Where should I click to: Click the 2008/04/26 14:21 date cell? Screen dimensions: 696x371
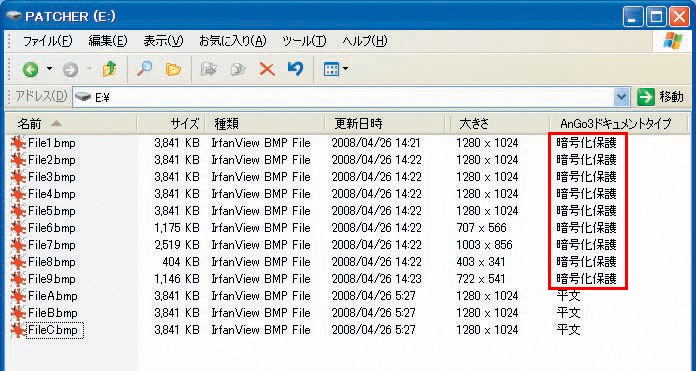(x=376, y=143)
